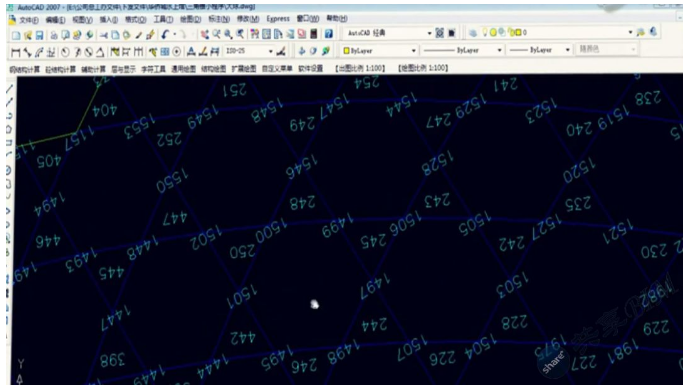Click the Open file icon

coord(28,35)
